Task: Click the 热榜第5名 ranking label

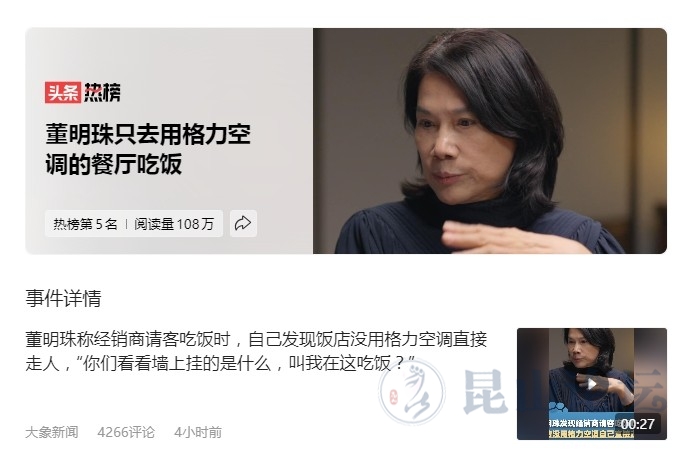Action: 85,224
